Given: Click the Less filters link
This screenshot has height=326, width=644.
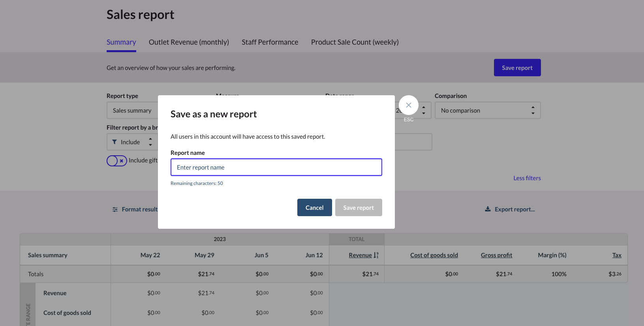Looking at the screenshot, I should click(527, 178).
